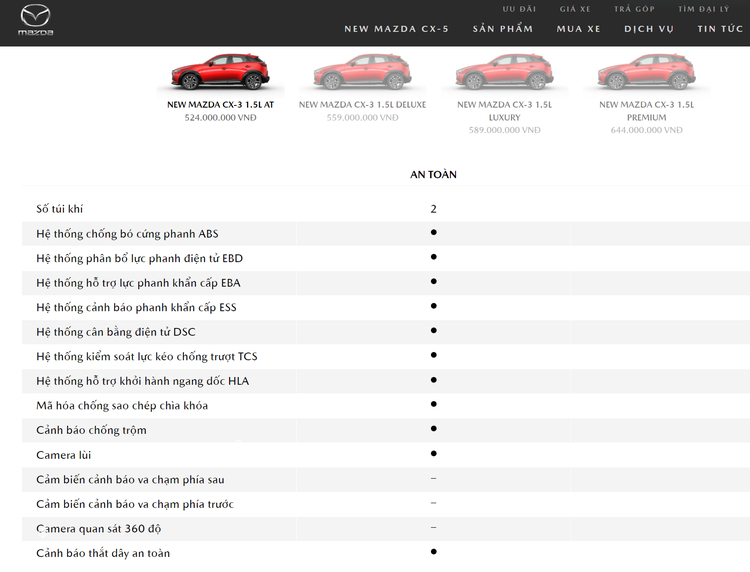The width and height of the screenshot is (750, 572).
Task: Click Hệ thống hỗ trợ lực phanh EBA
Action: point(138,283)
